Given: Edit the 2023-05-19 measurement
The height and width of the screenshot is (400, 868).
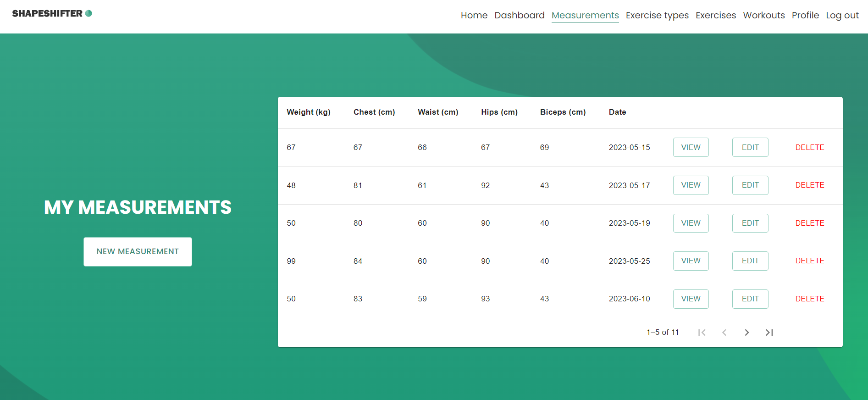Looking at the screenshot, I should [750, 223].
